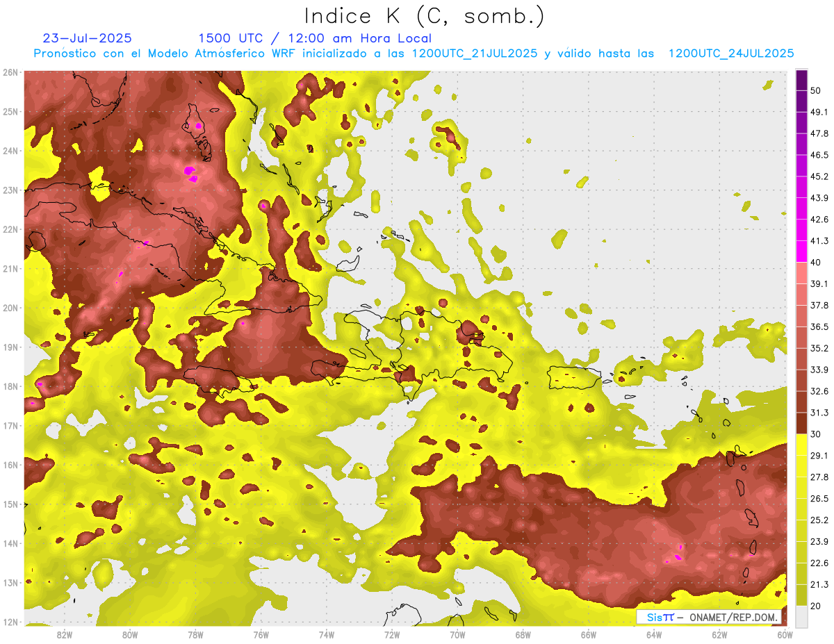Click the longitude label "74W"
834x644 pixels.
(327, 634)
